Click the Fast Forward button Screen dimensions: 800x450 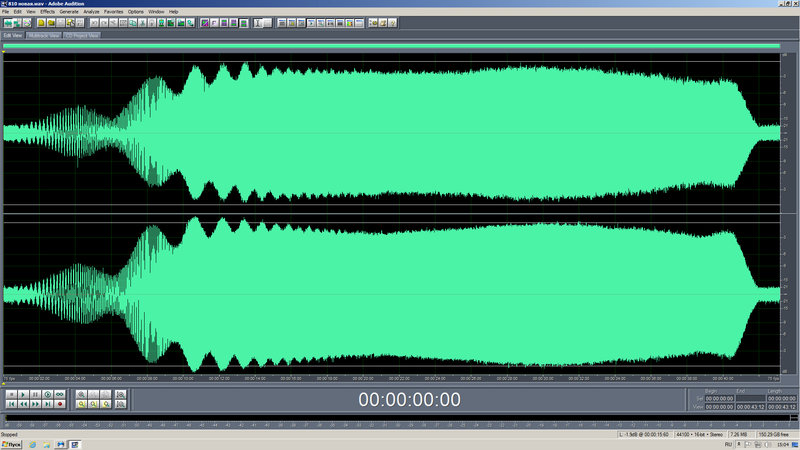point(35,404)
